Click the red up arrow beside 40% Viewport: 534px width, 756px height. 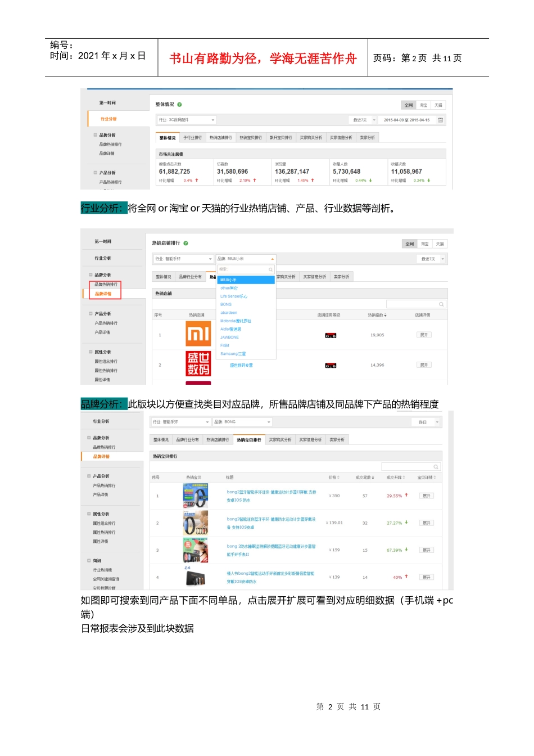[406, 577]
